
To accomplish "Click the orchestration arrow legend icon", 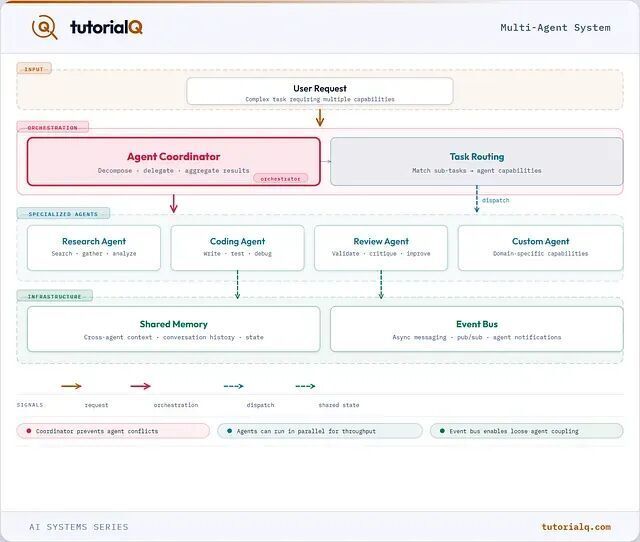I will (140, 386).
